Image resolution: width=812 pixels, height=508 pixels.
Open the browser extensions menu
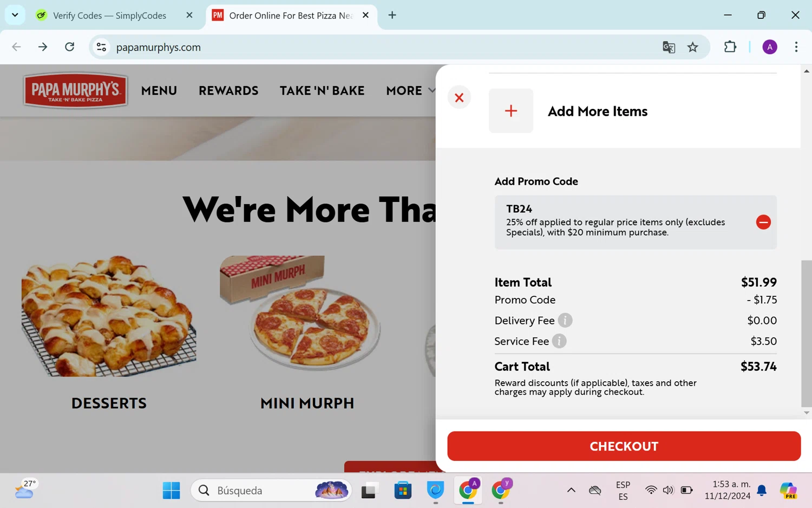pyautogui.click(x=730, y=47)
